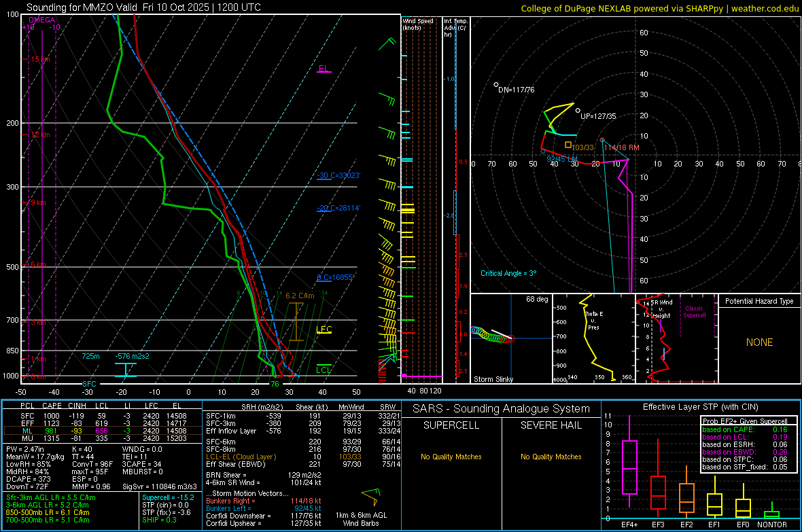
Task: Select the MU parcel row
Action: [x=103, y=438]
